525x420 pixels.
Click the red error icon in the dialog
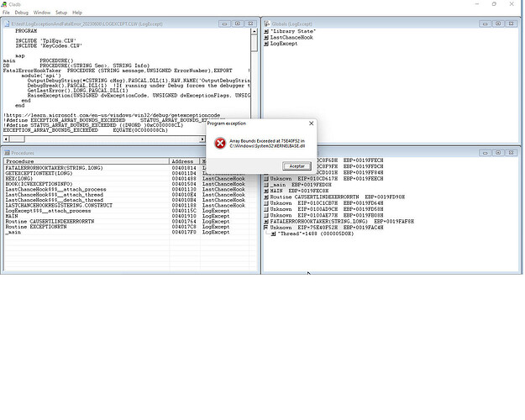click(x=220, y=144)
